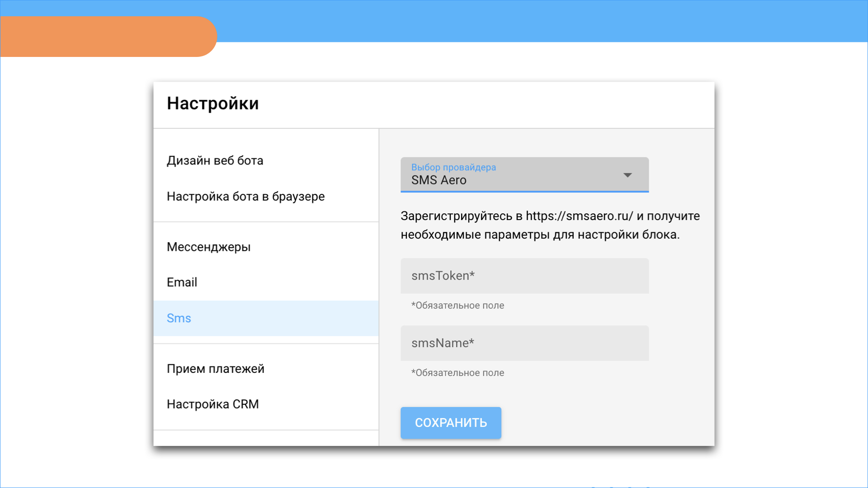The height and width of the screenshot is (488, 868).
Task: Click the https://smsaero.ru/ address in the instructions
Action: (x=579, y=216)
